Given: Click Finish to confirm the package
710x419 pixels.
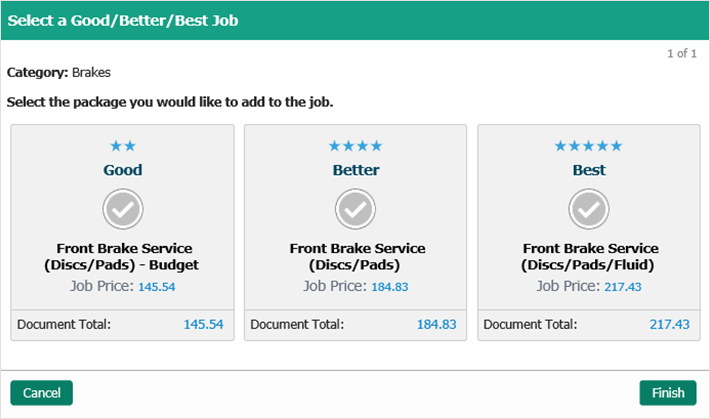Looking at the screenshot, I should pyautogui.click(x=668, y=393).
